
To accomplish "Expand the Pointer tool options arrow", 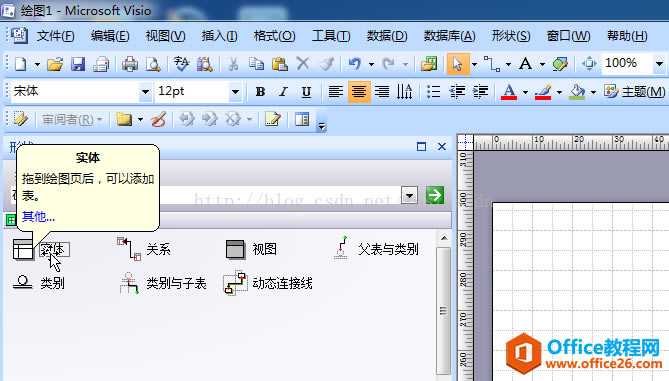I will (474, 65).
